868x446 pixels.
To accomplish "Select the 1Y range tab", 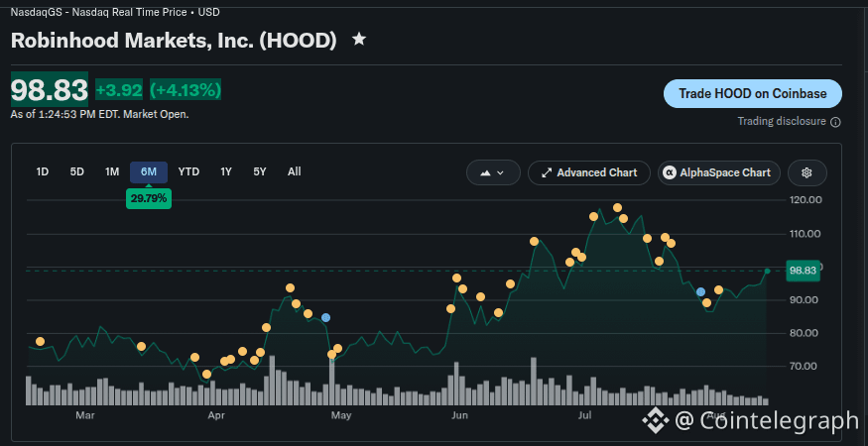I will tap(226, 172).
